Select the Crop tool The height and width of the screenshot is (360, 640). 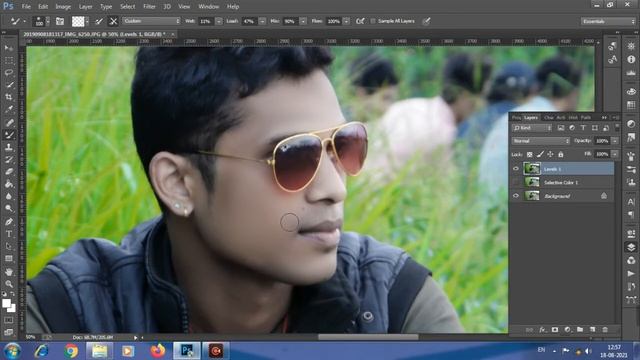[9, 97]
